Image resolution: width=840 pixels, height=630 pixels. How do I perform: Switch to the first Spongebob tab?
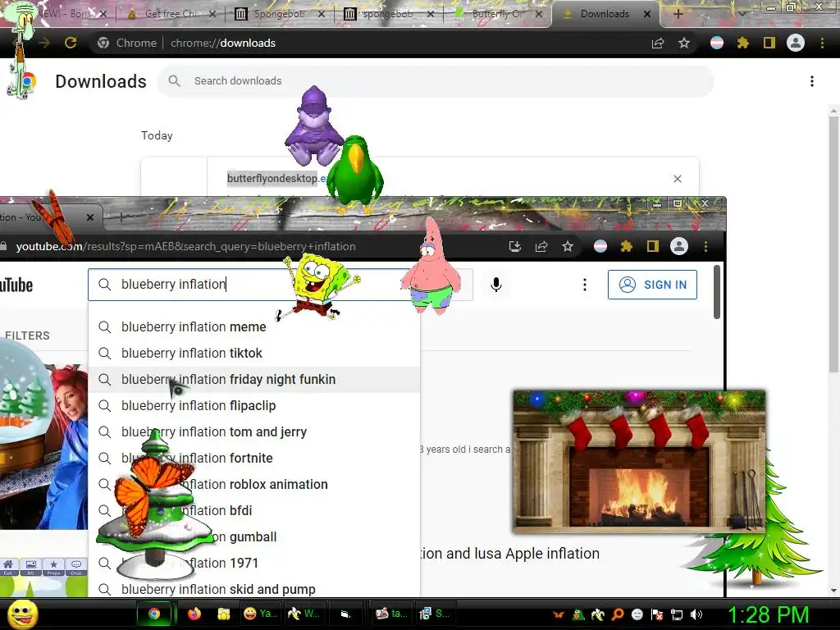(280, 14)
